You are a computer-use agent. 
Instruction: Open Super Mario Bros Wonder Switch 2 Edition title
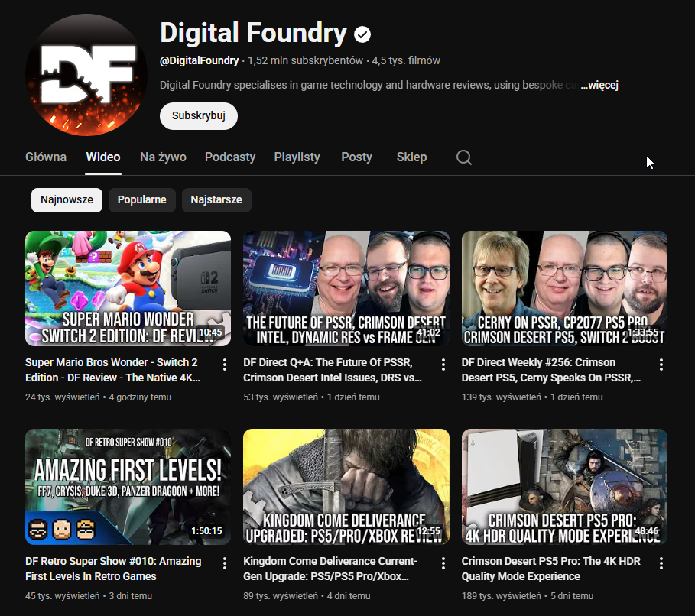click(112, 370)
